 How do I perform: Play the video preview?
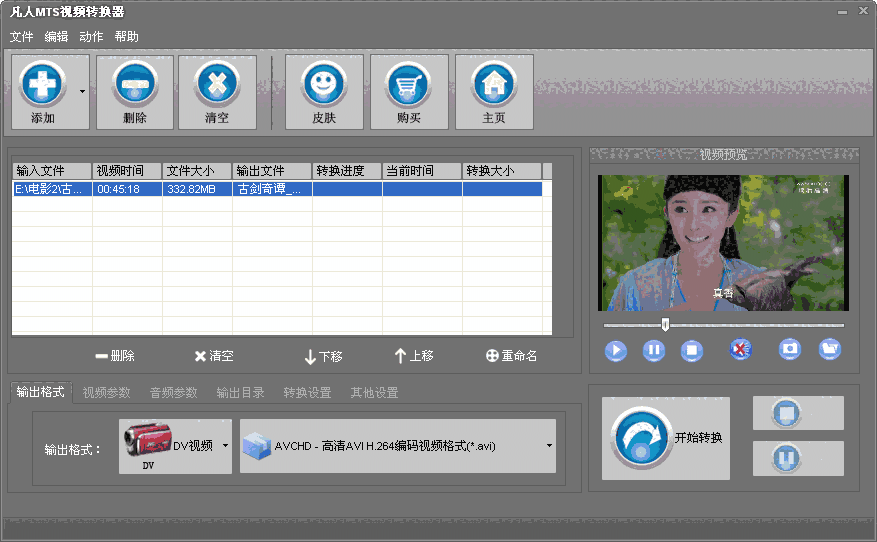[x=615, y=350]
